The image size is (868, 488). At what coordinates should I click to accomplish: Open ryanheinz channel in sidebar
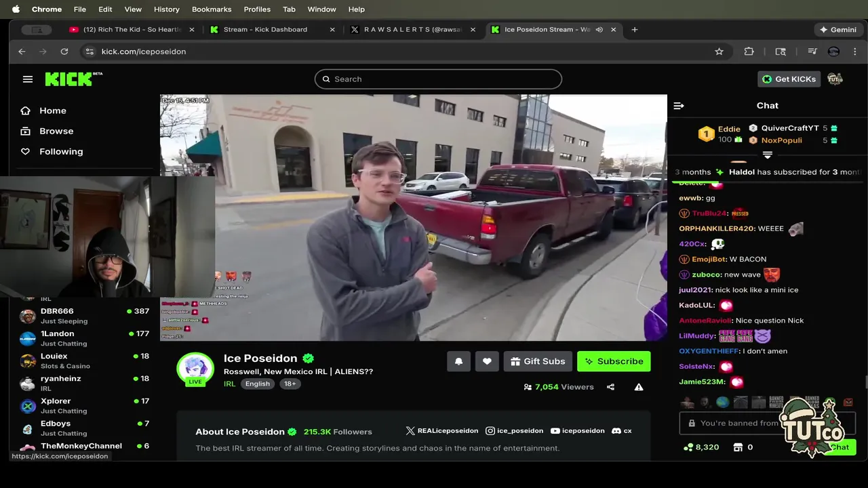point(85,383)
